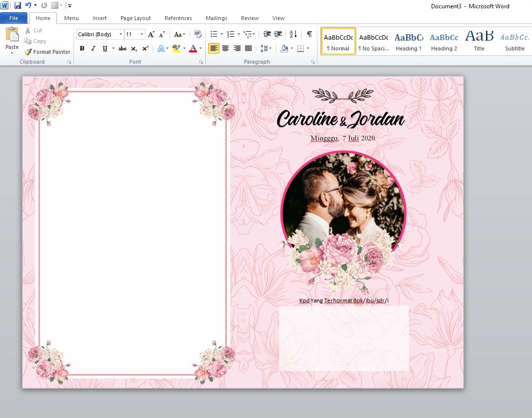Click the Bullets list icon
This screenshot has height=418, width=532.
214,34
